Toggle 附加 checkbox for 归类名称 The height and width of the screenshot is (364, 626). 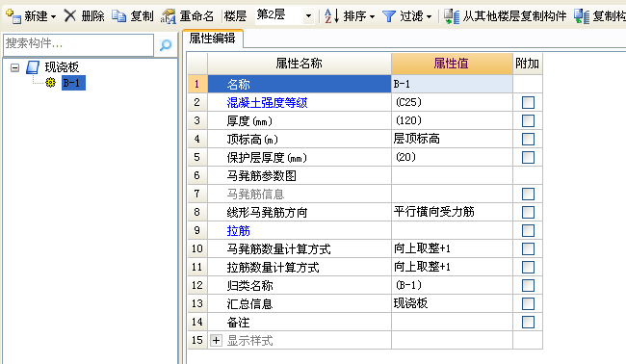point(528,285)
